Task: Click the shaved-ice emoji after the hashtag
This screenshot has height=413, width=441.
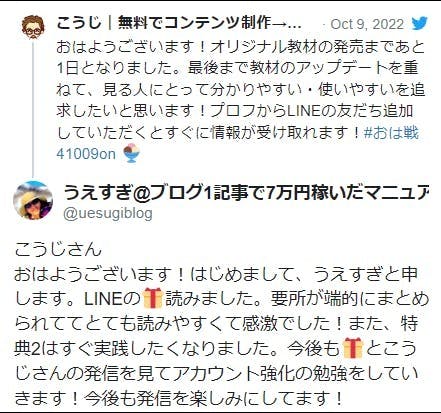Action: 132,154
